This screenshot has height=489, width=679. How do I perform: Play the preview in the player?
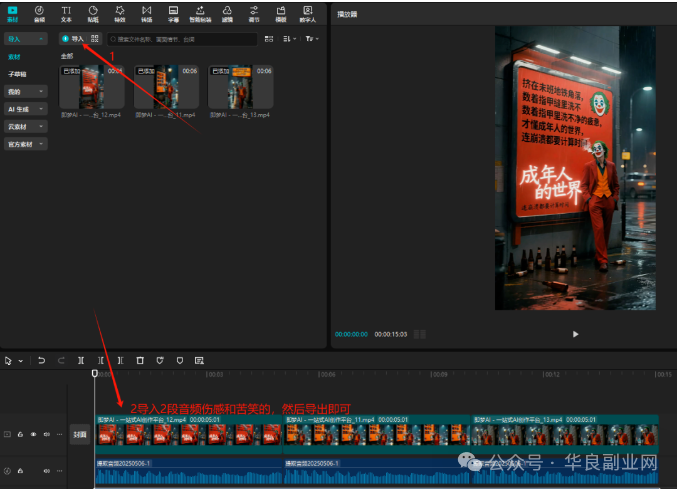click(575, 334)
